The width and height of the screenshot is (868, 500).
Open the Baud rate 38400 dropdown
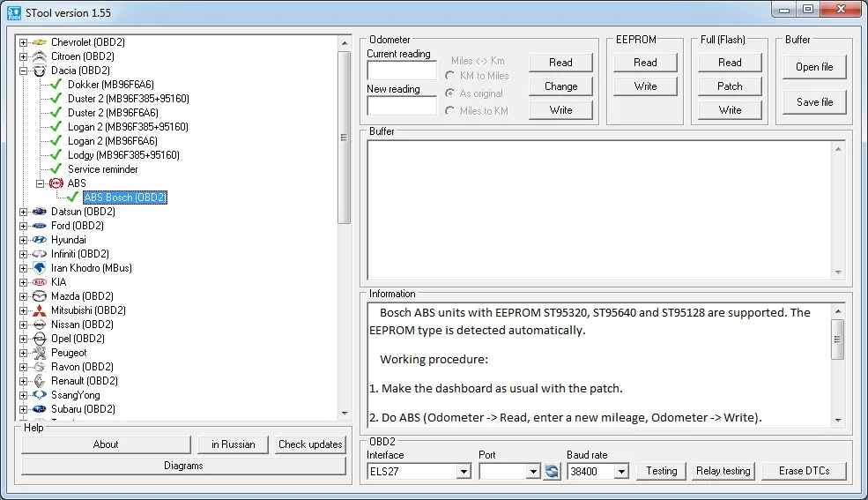point(621,472)
